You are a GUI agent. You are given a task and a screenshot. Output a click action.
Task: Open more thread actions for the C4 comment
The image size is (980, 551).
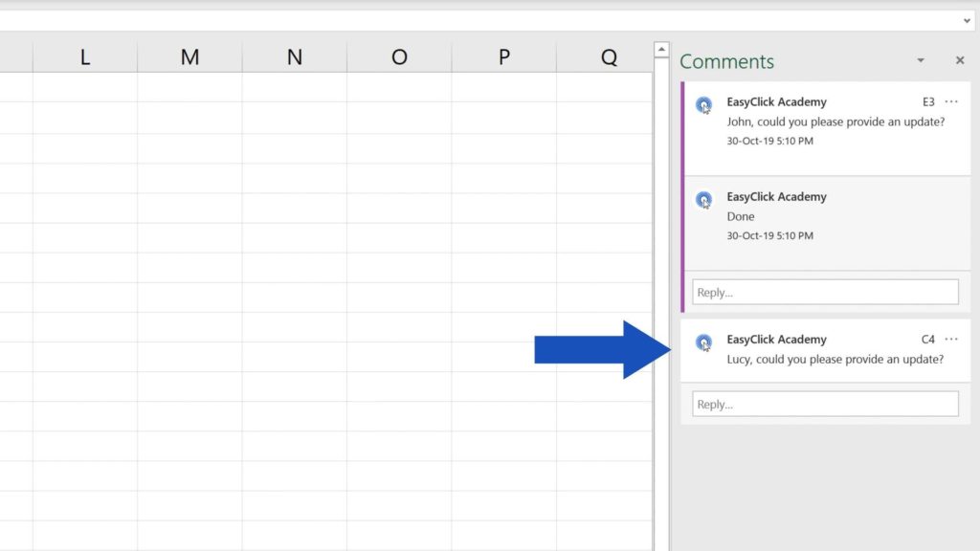pos(951,339)
